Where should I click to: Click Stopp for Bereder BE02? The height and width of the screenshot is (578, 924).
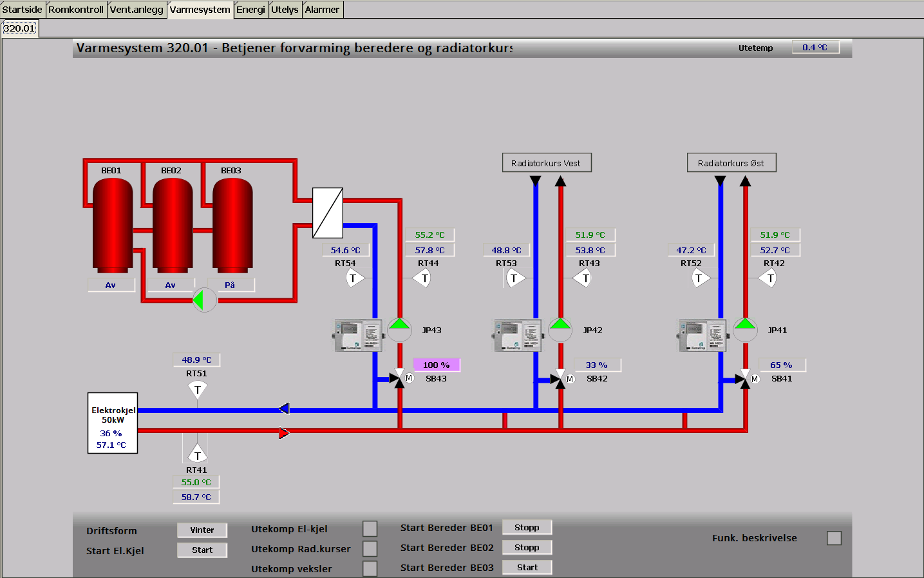(527, 547)
